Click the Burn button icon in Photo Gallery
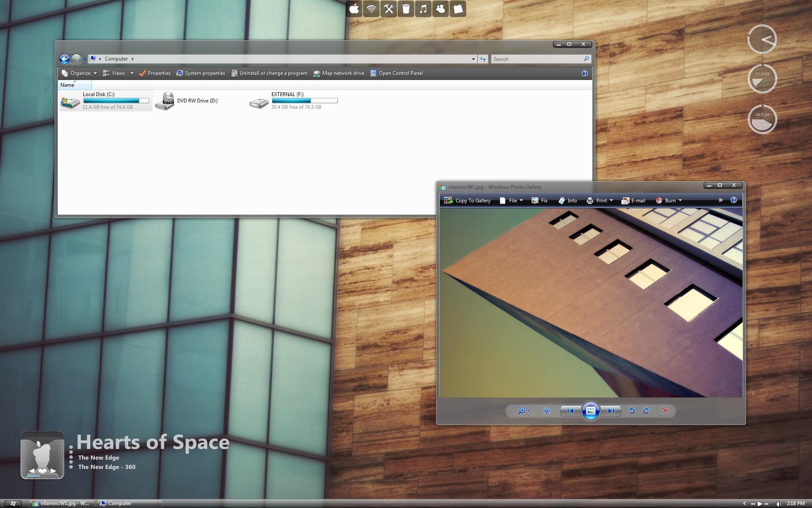 [x=659, y=200]
